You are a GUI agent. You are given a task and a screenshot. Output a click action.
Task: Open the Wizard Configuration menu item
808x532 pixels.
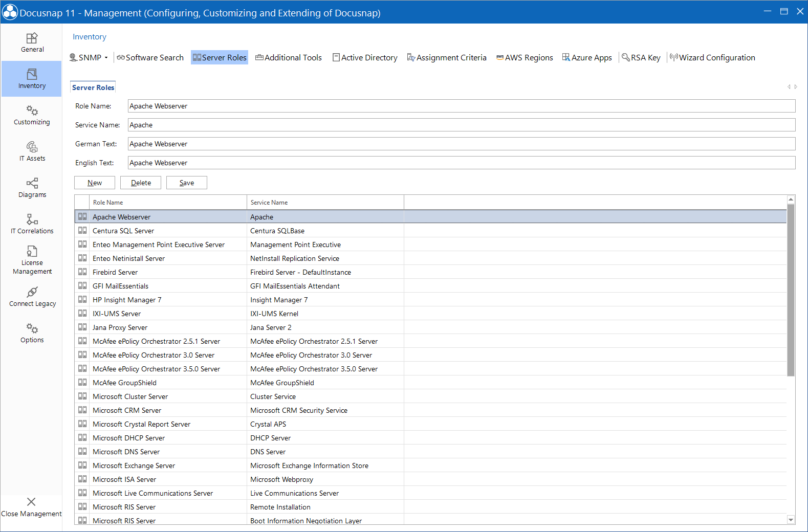pos(712,57)
